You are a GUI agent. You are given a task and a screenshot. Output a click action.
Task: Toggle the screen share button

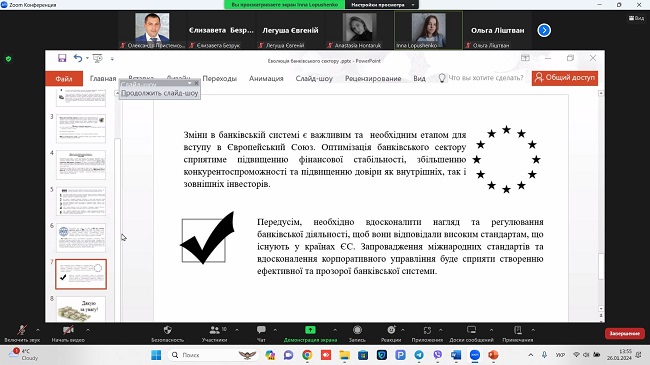pos(310,330)
